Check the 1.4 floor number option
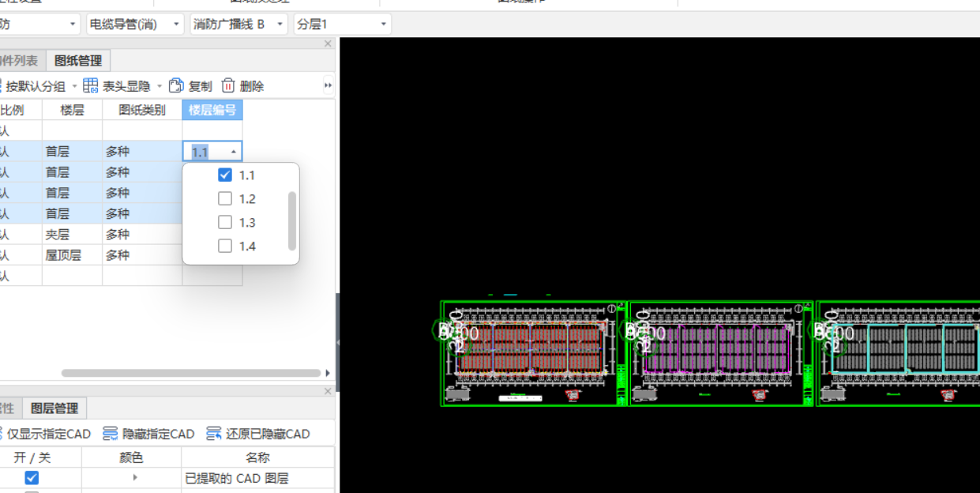The width and height of the screenshot is (980, 493). (x=225, y=246)
